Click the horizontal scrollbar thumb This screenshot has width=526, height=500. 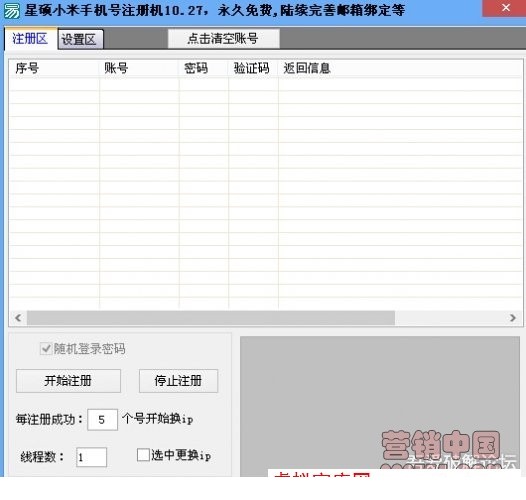[x=211, y=317]
